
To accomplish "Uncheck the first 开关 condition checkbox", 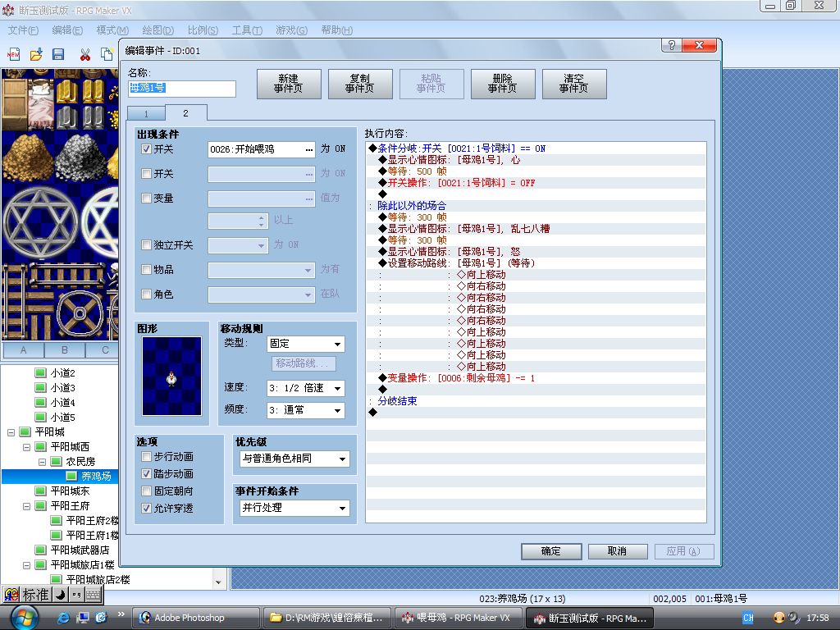I will [x=146, y=149].
